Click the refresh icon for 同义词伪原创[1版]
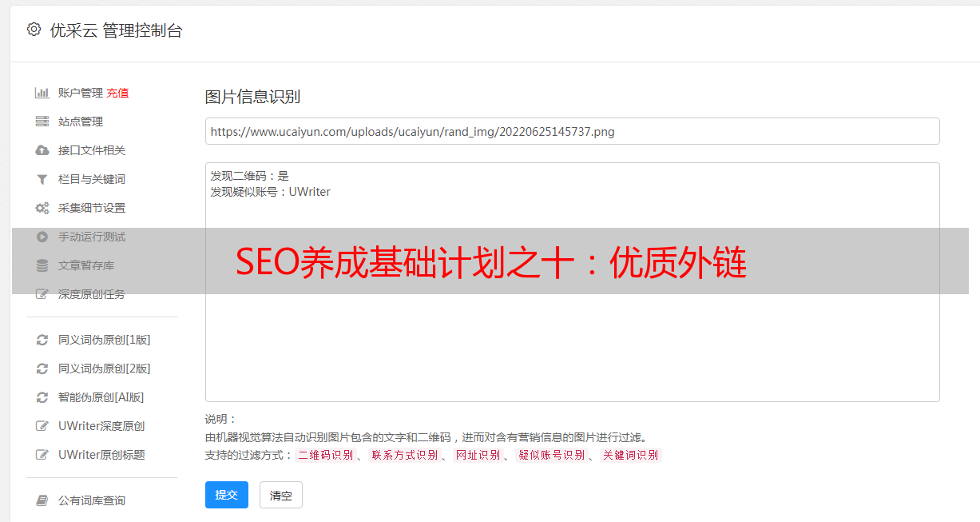 click(42, 340)
